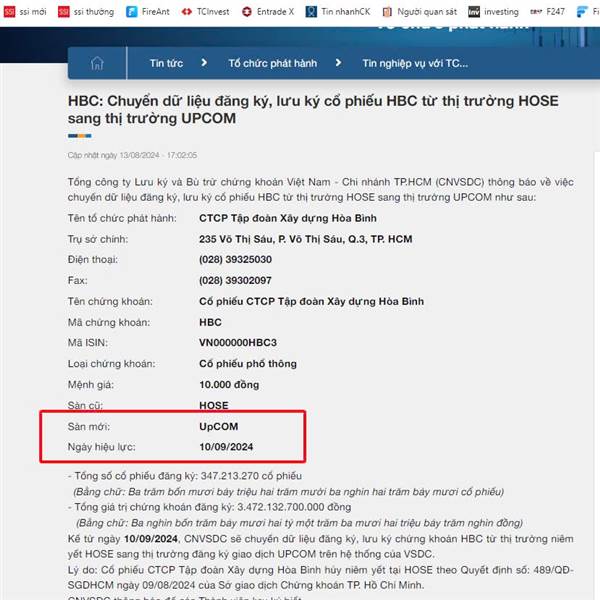Click the old exchange value HOSE

pos(214,405)
